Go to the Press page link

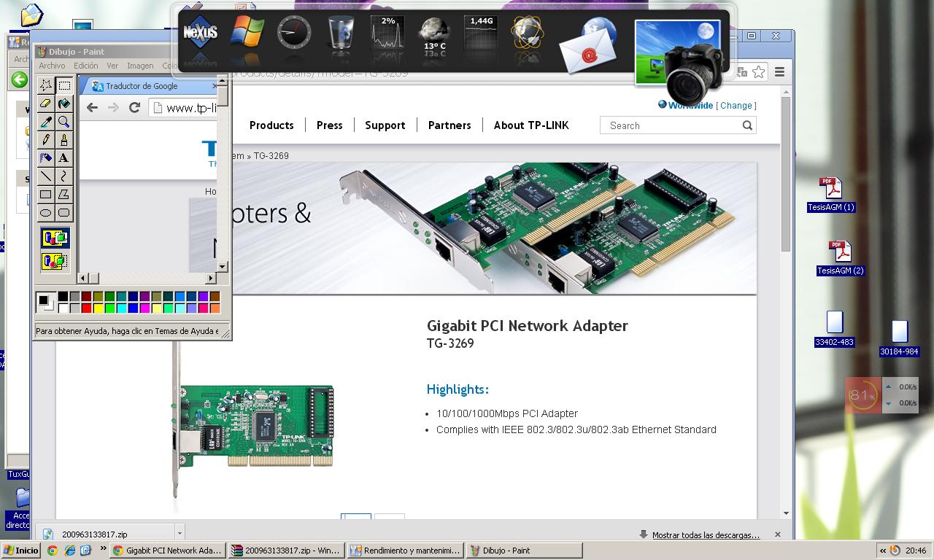[330, 125]
